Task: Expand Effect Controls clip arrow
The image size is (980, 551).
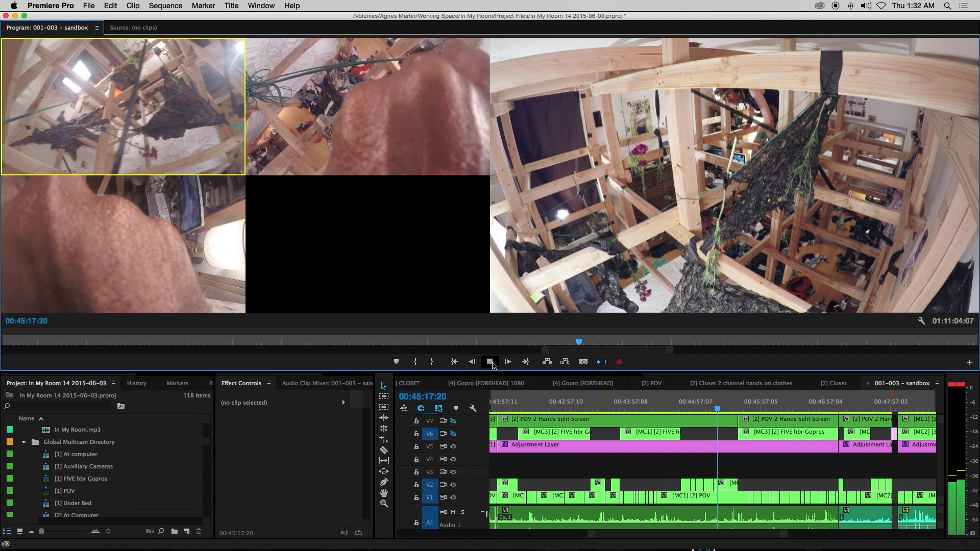Action: pos(344,403)
